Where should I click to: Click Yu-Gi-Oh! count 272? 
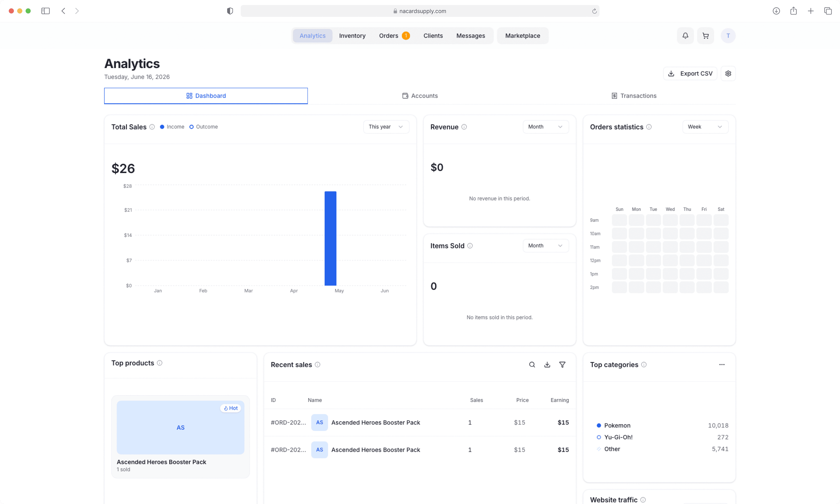[x=723, y=437]
